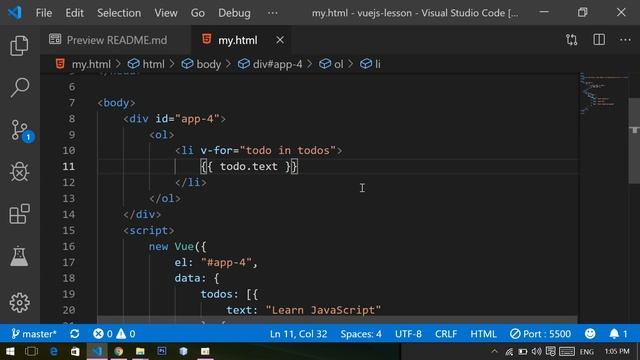Click body breadcrumb segment
The height and width of the screenshot is (360, 640).
point(201,64)
